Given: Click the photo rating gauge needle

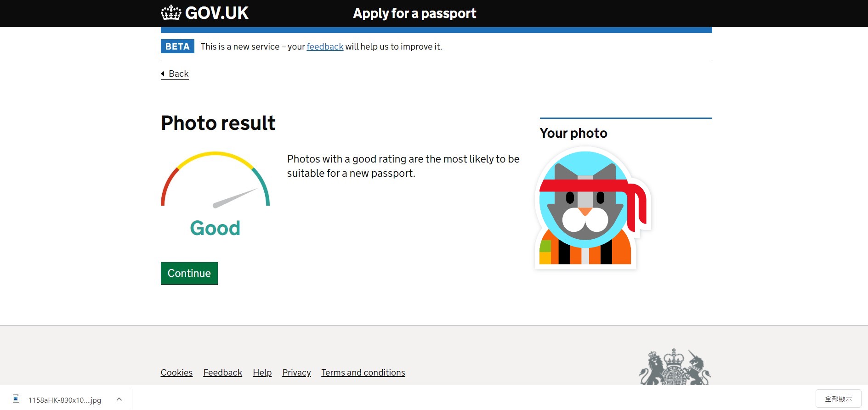Looking at the screenshot, I should (x=234, y=198).
